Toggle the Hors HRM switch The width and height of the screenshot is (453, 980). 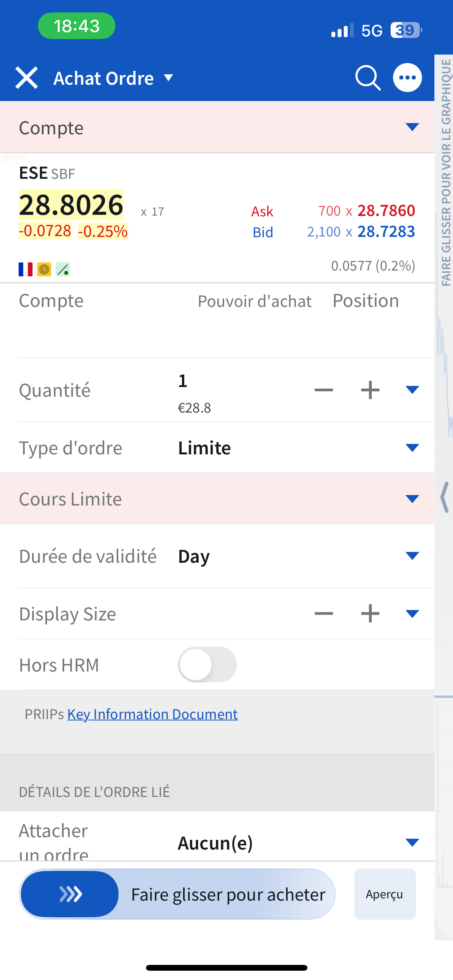[207, 665]
